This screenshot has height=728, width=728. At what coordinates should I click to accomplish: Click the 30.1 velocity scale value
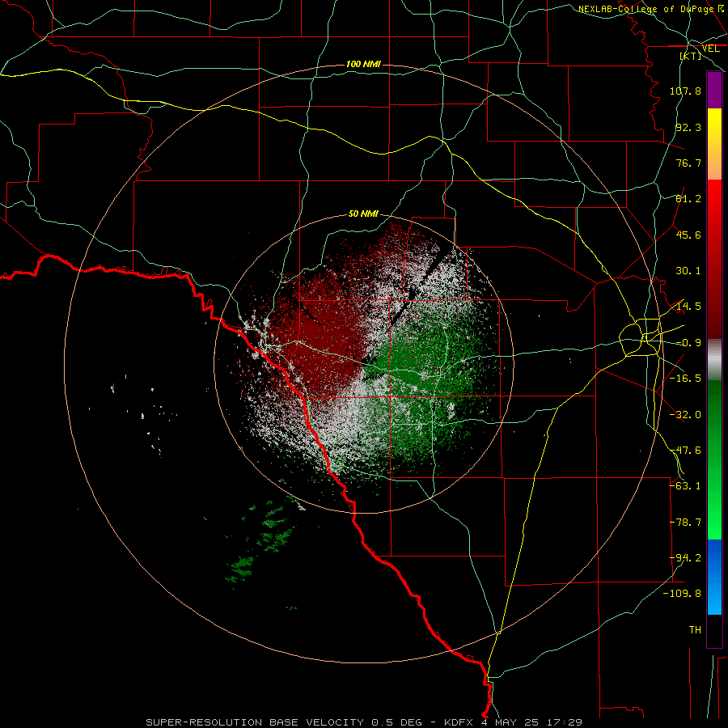point(688,271)
